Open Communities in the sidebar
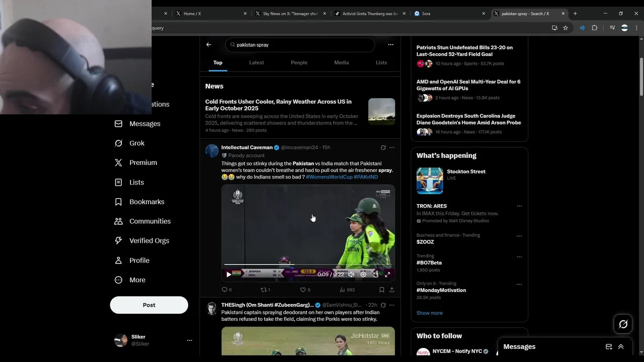The height and width of the screenshot is (362, 644). [x=142, y=221]
